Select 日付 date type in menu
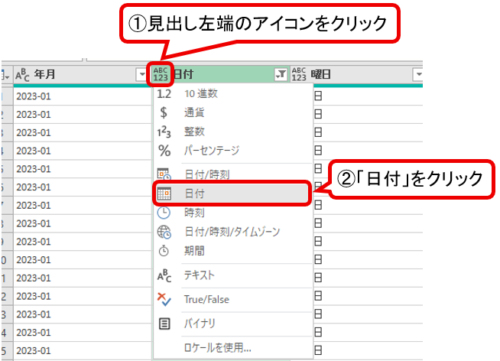Viewport: 500px width, 361px height. click(x=232, y=193)
